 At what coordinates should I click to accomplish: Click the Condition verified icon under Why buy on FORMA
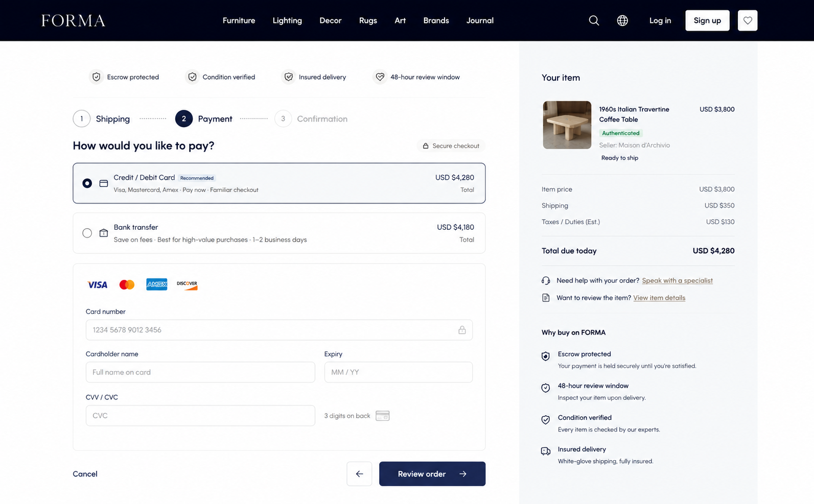pos(546,420)
